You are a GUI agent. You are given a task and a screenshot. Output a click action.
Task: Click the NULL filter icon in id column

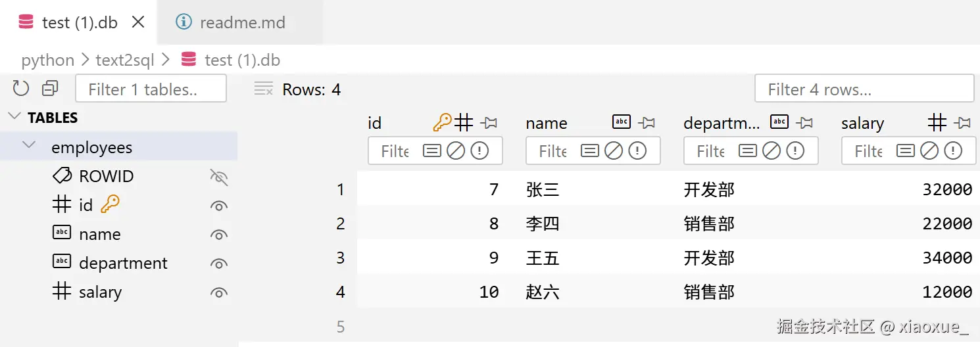(x=456, y=151)
